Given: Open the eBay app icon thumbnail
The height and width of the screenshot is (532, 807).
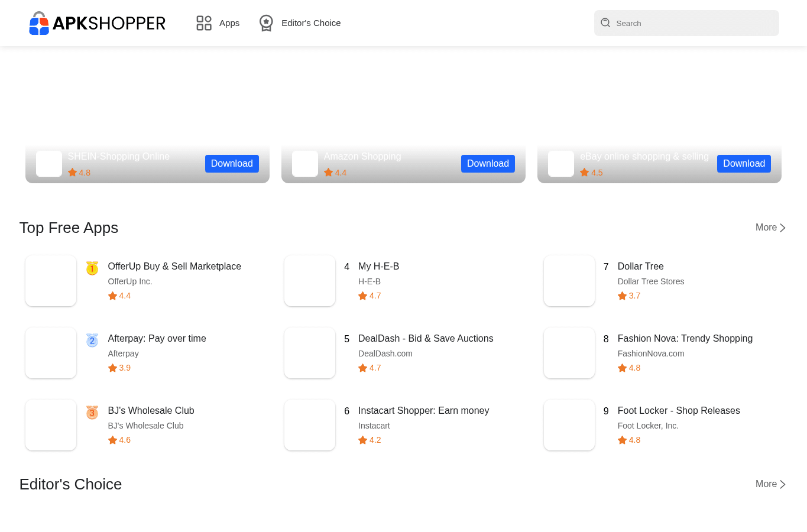Looking at the screenshot, I should coord(561,164).
